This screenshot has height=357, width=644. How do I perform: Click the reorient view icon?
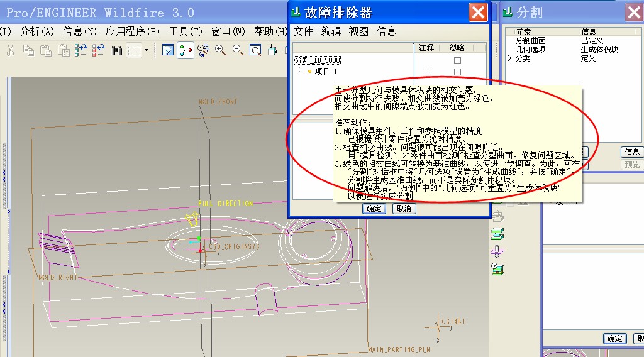point(273,50)
